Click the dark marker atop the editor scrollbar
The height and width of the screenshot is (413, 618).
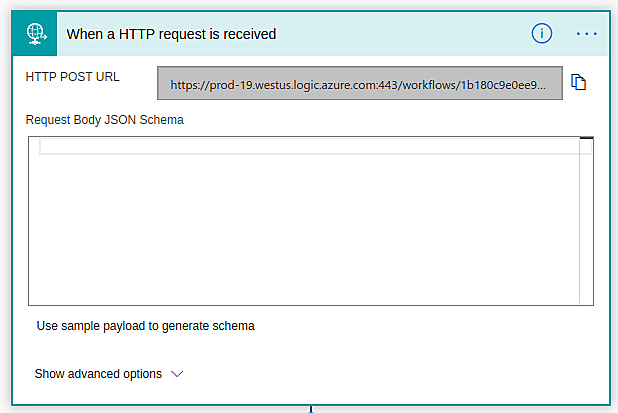pos(587,137)
